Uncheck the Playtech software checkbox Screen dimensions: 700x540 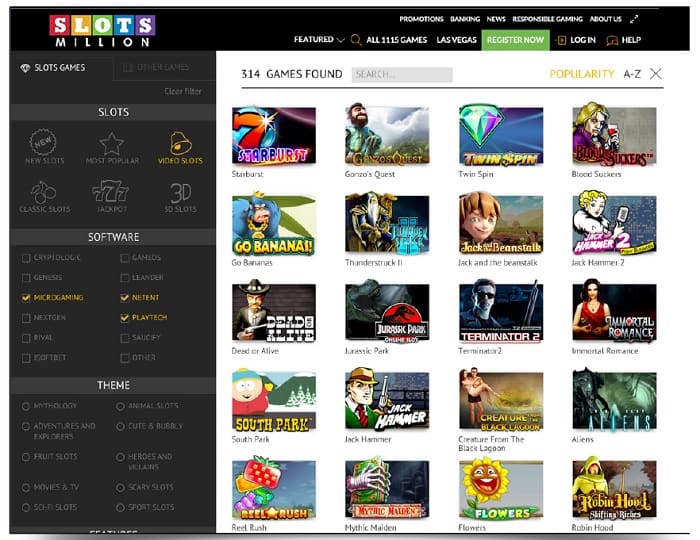(125, 318)
